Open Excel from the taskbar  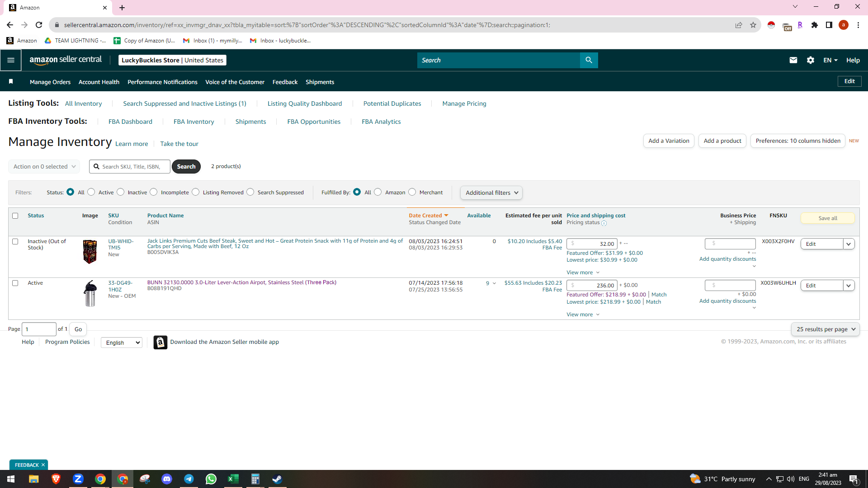(233, 479)
